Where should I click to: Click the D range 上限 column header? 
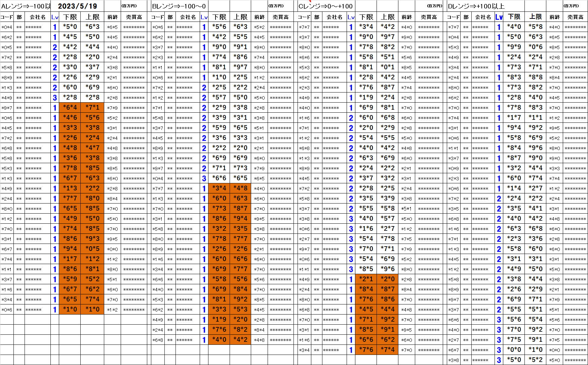pyautogui.click(x=535, y=17)
